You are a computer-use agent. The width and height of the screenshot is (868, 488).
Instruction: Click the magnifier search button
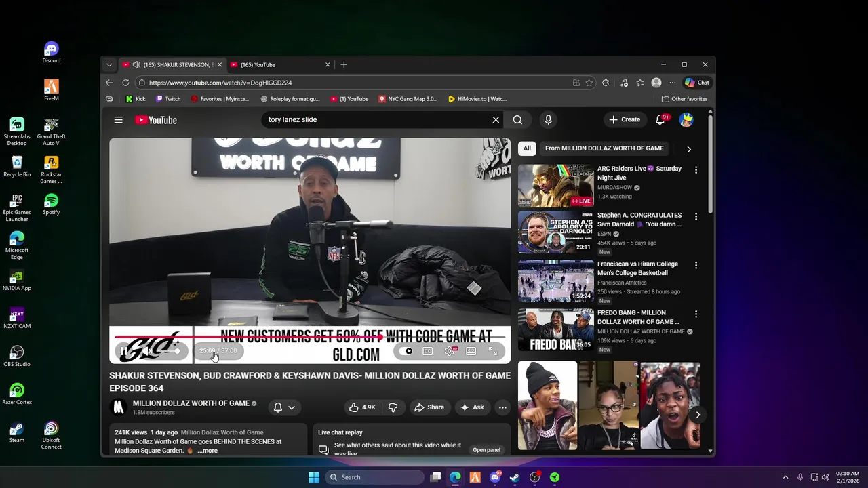pyautogui.click(x=517, y=120)
